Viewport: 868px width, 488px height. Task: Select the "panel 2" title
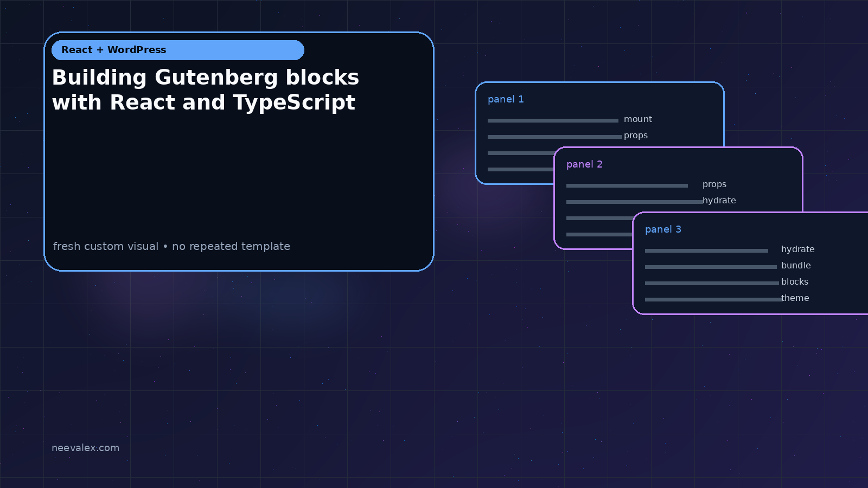(584, 164)
